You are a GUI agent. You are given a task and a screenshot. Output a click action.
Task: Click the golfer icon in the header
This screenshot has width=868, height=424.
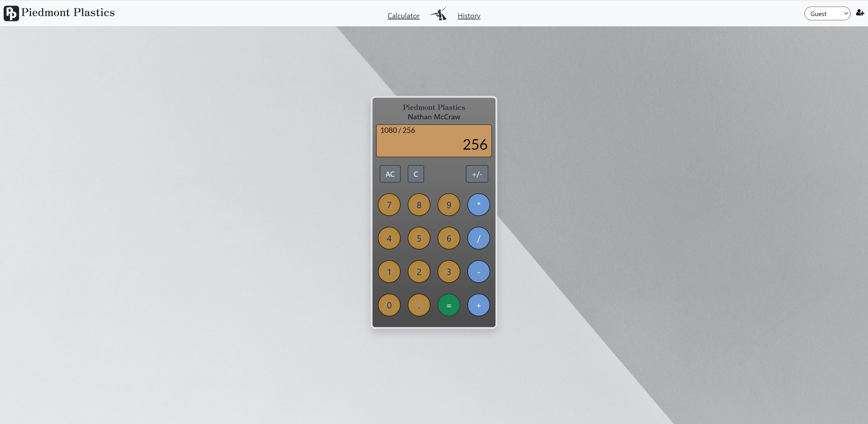439,14
